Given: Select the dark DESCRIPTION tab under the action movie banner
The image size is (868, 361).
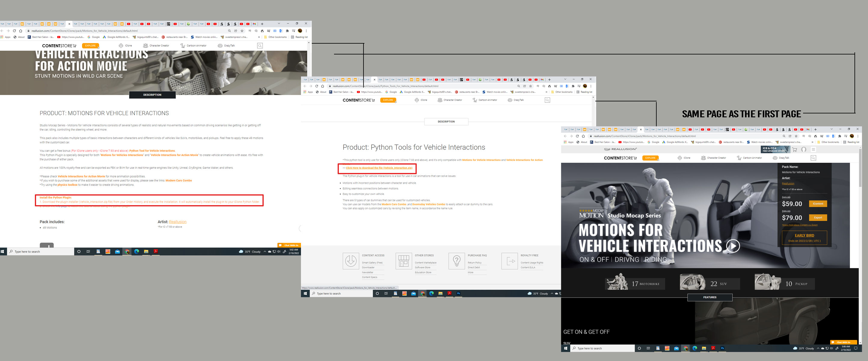Looking at the screenshot, I should pos(152,95).
